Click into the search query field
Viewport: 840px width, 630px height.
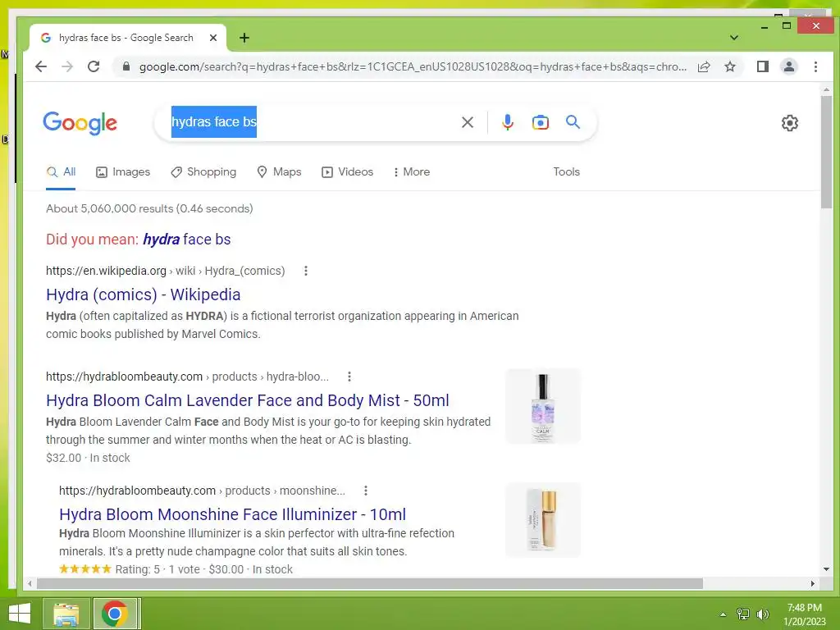pyautogui.click(x=311, y=122)
